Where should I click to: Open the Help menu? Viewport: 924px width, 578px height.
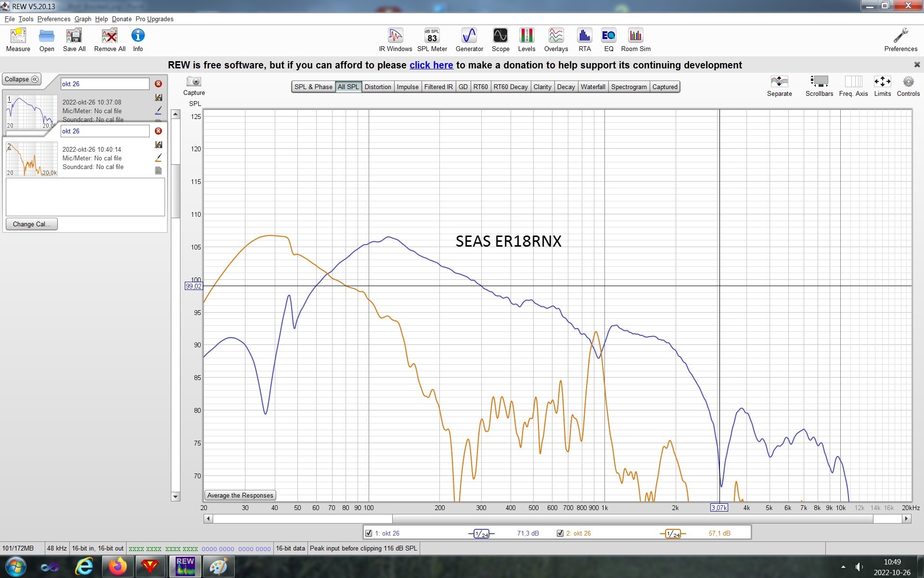tap(102, 19)
